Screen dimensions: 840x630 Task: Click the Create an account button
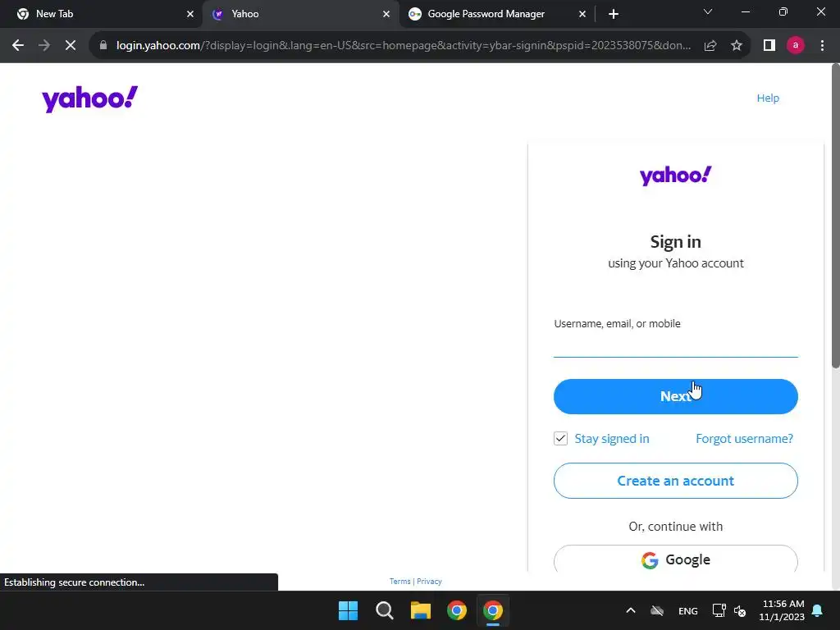click(x=676, y=481)
